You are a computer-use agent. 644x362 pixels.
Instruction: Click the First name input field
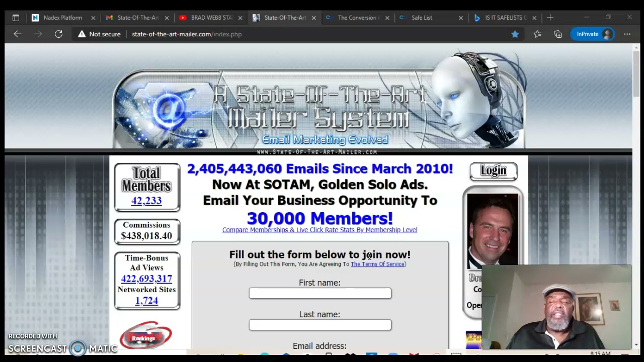tap(320, 293)
